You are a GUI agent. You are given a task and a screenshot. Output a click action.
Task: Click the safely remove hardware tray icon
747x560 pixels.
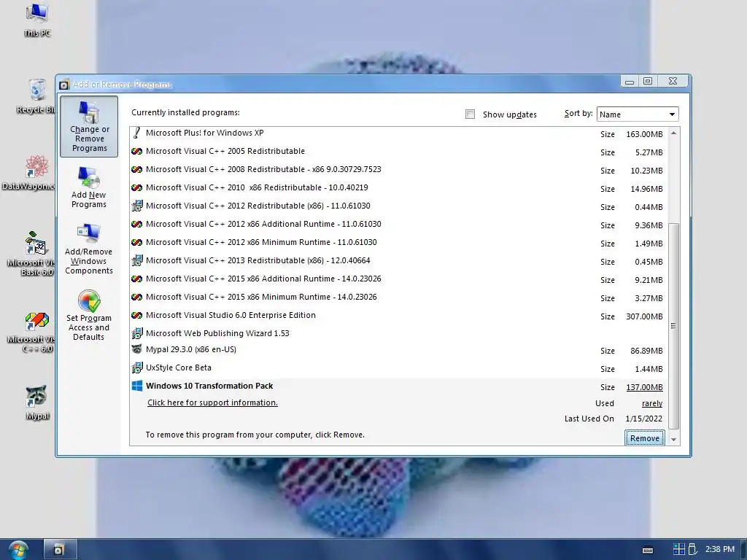click(x=693, y=550)
